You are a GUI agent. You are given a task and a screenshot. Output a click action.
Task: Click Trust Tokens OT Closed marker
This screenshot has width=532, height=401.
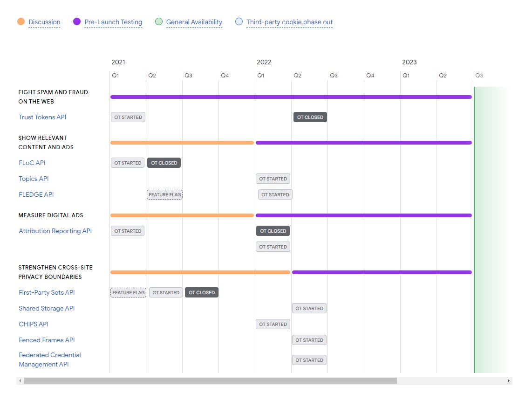[x=310, y=117]
